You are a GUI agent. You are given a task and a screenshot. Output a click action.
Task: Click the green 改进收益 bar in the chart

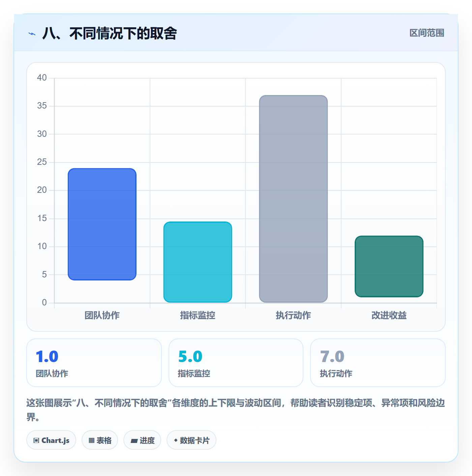[389, 266]
